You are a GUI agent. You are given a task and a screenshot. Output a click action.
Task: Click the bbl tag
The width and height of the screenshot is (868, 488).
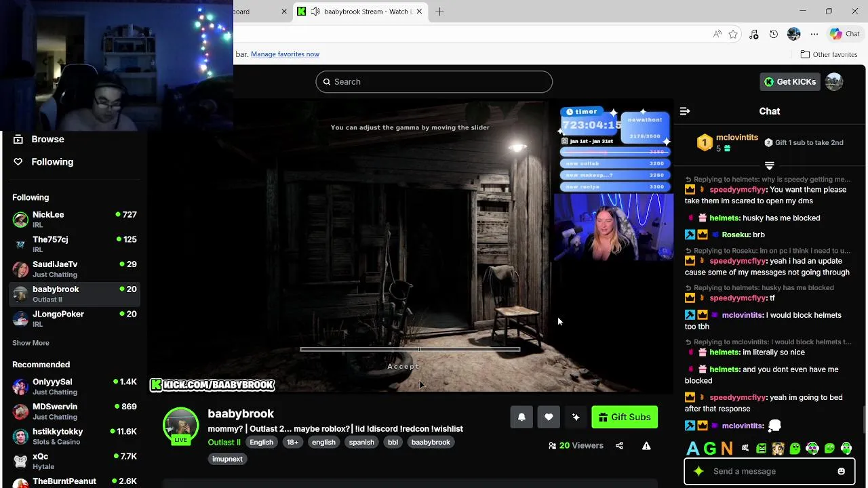point(393,443)
